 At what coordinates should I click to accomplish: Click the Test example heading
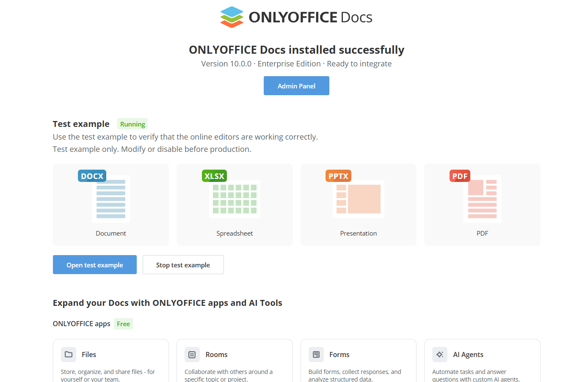tap(81, 124)
